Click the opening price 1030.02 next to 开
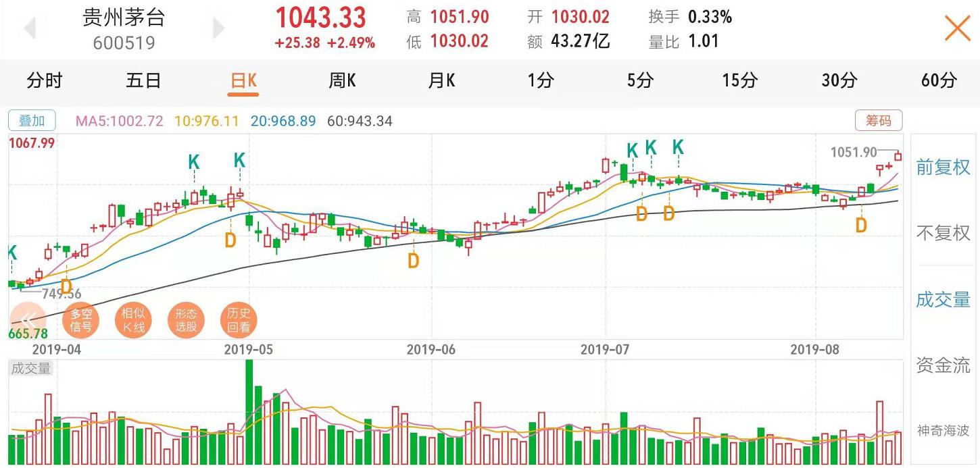The height and width of the screenshot is (468, 980). point(581,17)
